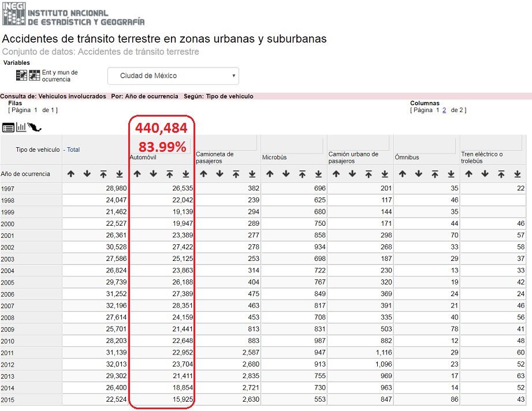The width and height of the screenshot is (532, 411).
Task: Select the 2005 row label
Action: (x=8, y=283)
